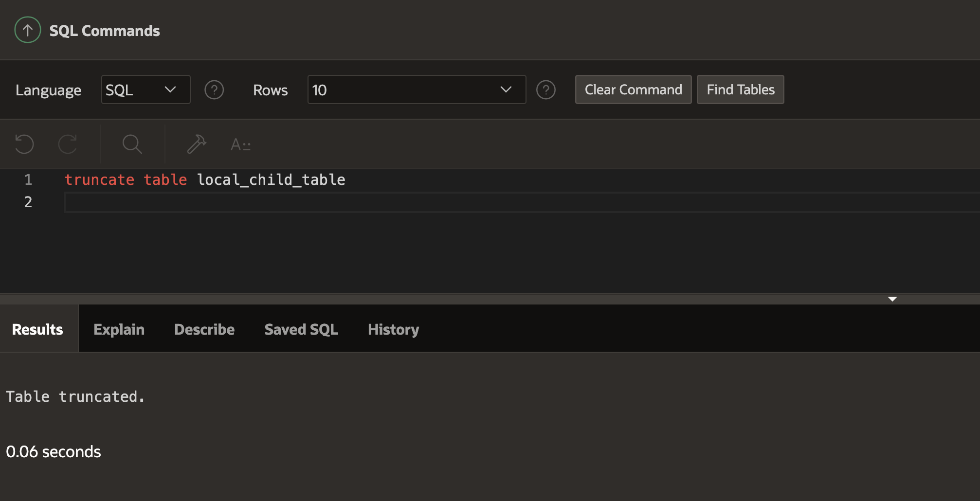980x501 pixels.
Task: Open the Rows dropdown chevron arrow
Action: 505,89
